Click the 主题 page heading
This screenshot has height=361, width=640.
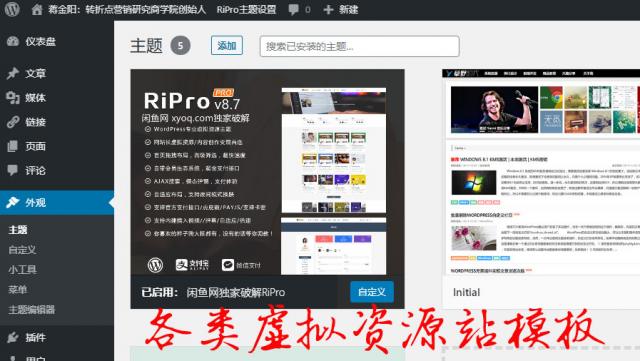click(146, 45)
